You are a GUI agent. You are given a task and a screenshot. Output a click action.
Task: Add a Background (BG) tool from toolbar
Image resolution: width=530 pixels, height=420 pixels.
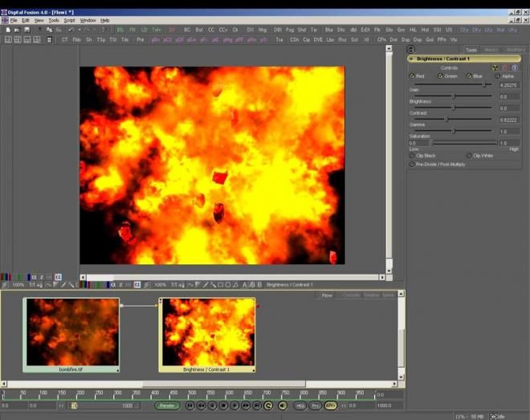pyautogui.click(x=120, y=30)
